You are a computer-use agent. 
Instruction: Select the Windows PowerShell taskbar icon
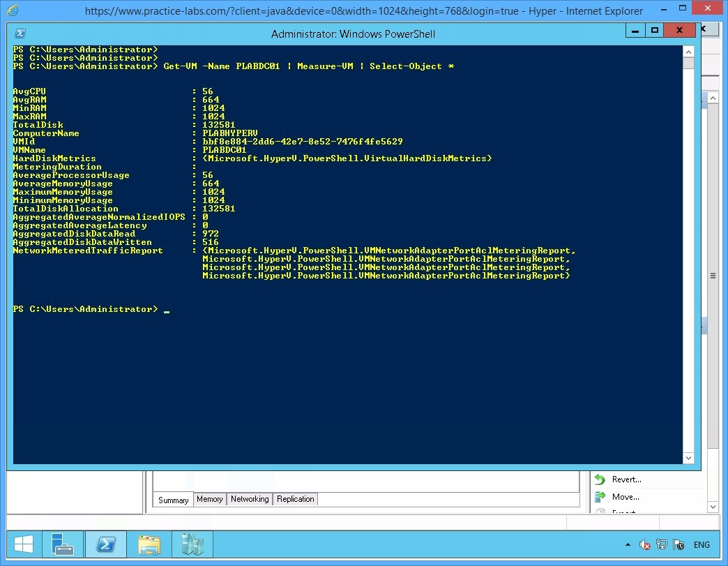pos(105,544)
